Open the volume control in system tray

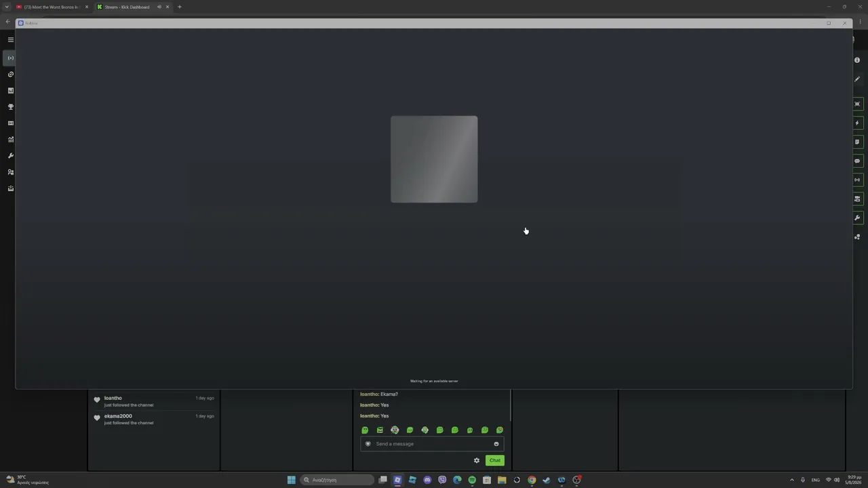click(x=837, y=480)
